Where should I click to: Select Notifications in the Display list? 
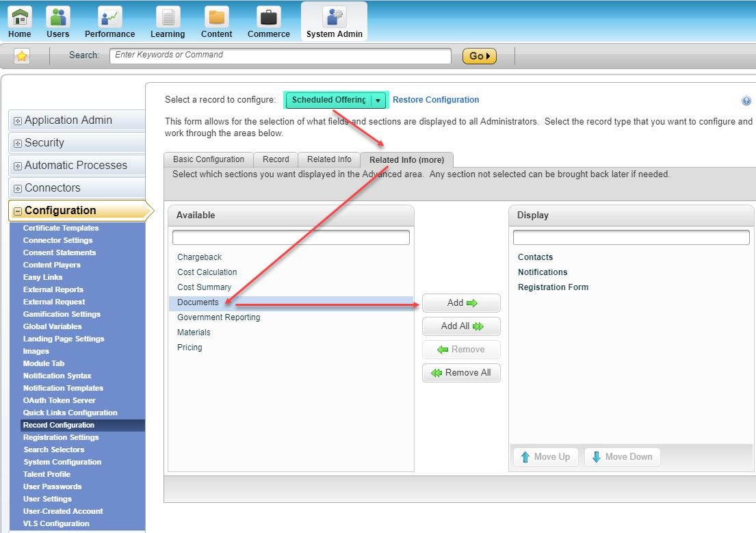[x=543, y=272]
